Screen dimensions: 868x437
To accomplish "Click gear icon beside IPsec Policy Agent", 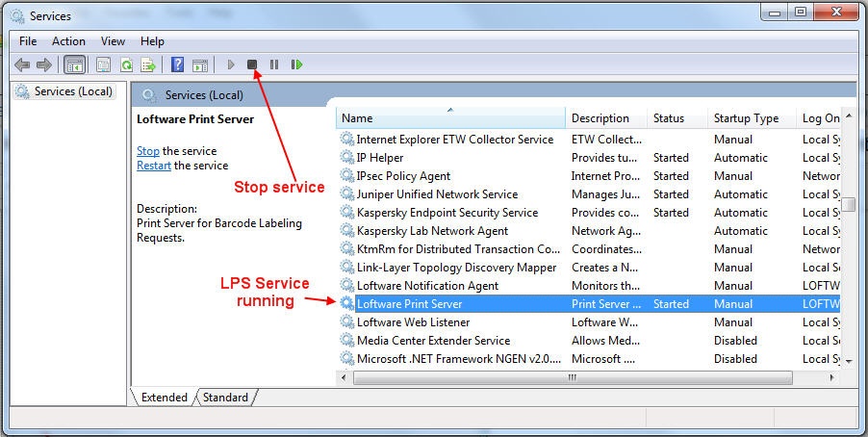I will point(347,175).
